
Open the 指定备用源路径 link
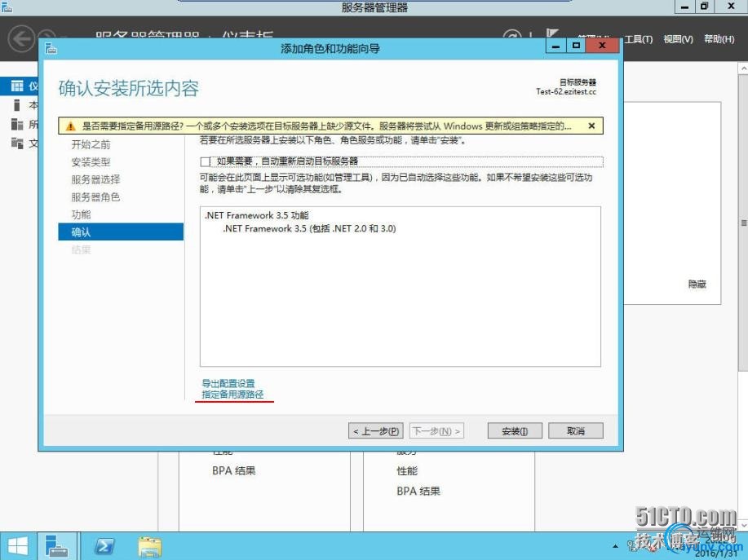[x=232, y=395]
